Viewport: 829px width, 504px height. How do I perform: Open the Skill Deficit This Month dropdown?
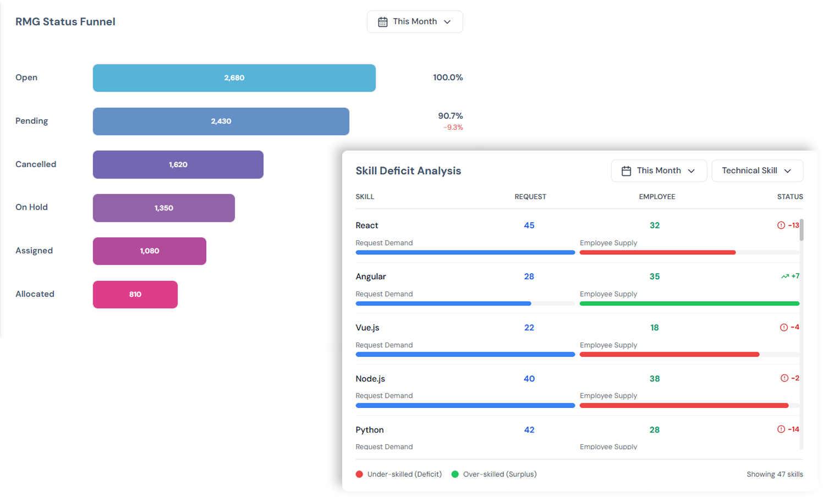(658, 171)
